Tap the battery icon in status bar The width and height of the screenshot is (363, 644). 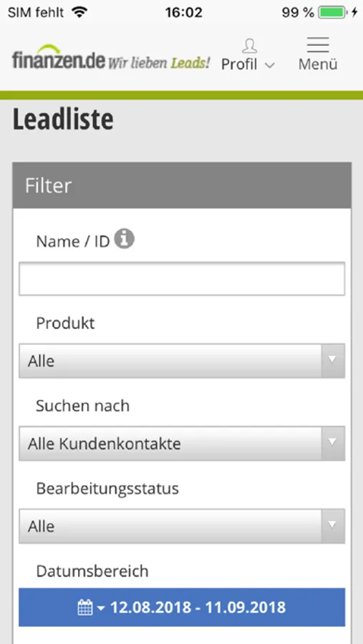332,12
